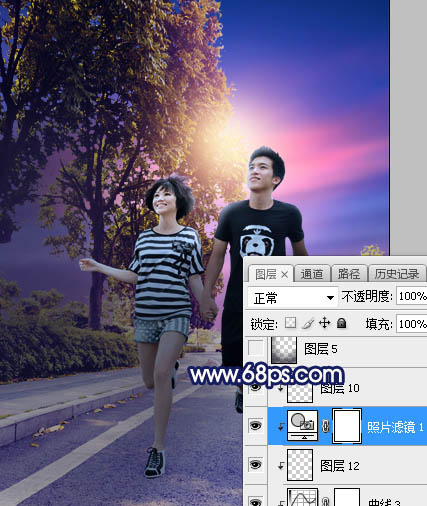Click the opacity 100% field
The image size is (427, 506).
point(412,296)
